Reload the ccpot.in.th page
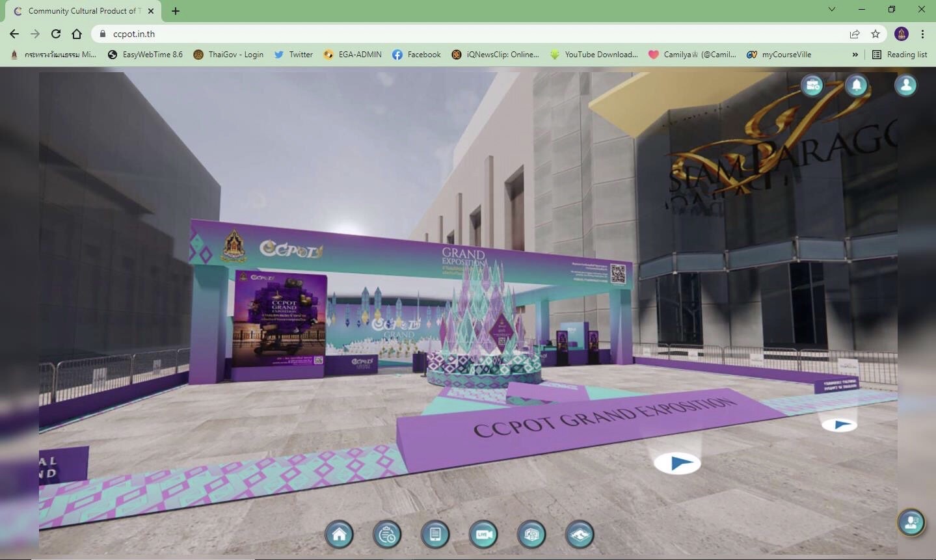This screenshot has width=936, height=560. pyautogui.click(x=56, y=34)
